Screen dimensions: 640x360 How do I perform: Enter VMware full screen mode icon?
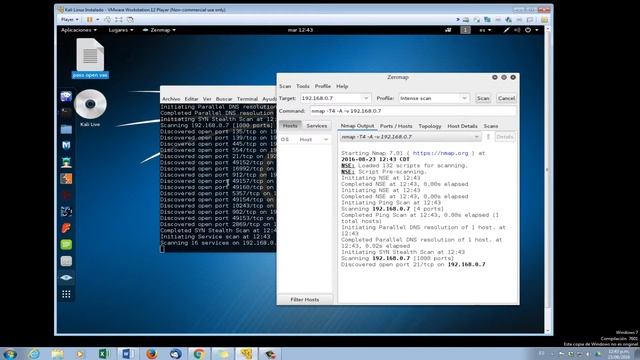point(118,20)
